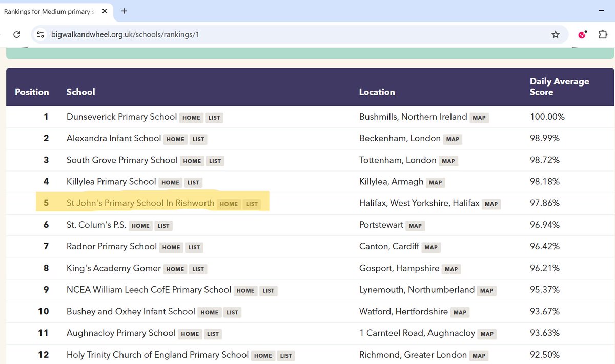Open a new browser tab
615x364 pixels.
(x=124, y=11)
